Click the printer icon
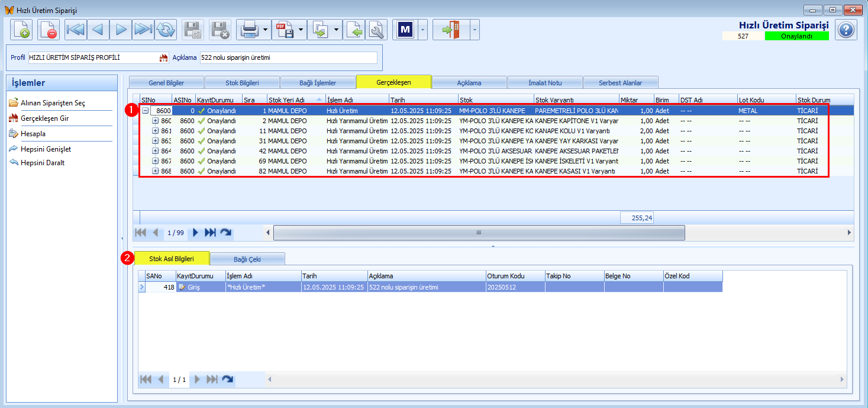Image resolution: width=868 pixels, height=408 pixels. (x=249, y=29)
